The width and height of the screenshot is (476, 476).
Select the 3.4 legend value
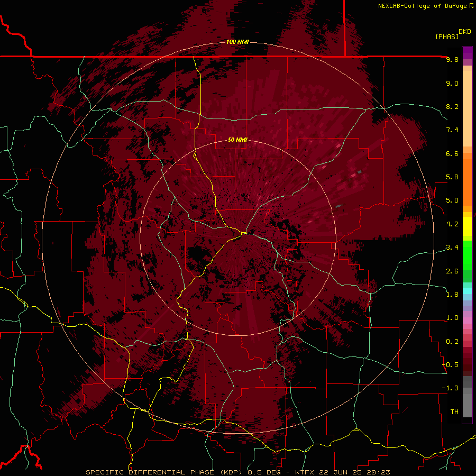tap(452, 248)
